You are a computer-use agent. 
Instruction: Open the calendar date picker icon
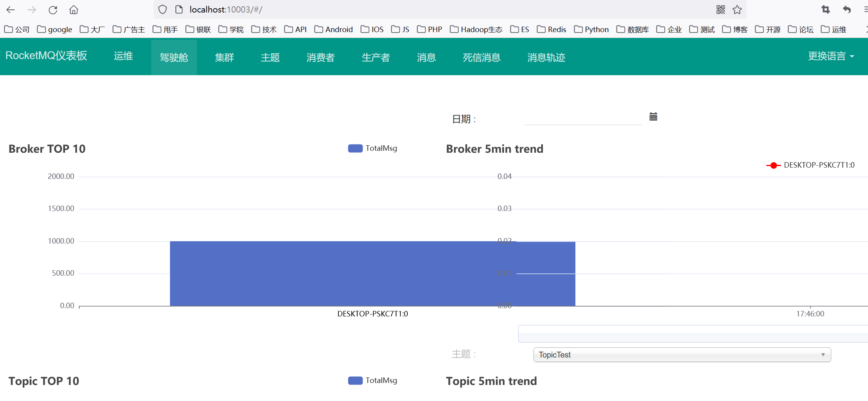tap(653, 117)
